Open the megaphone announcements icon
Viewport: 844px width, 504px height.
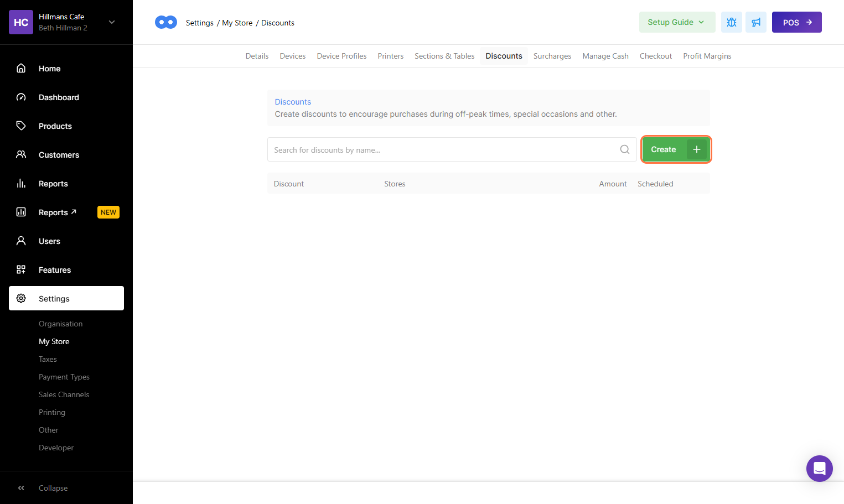(755, 22)
